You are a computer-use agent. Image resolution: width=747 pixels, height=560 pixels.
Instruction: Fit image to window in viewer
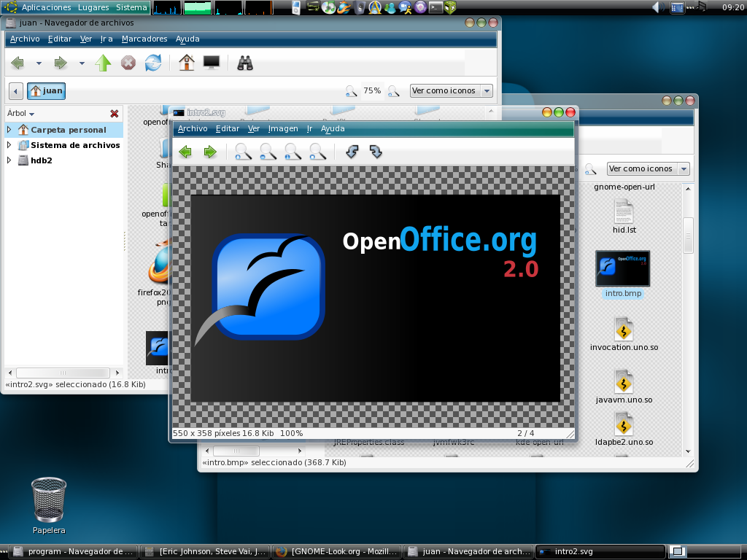coord(317,152)
